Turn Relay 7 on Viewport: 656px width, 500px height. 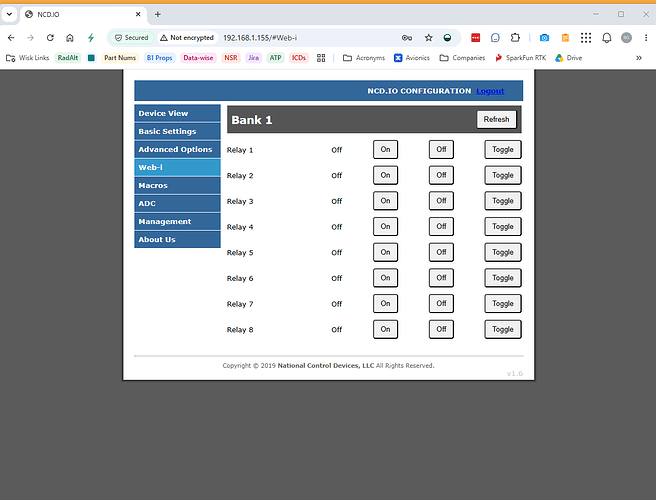(x=385, y=303)
